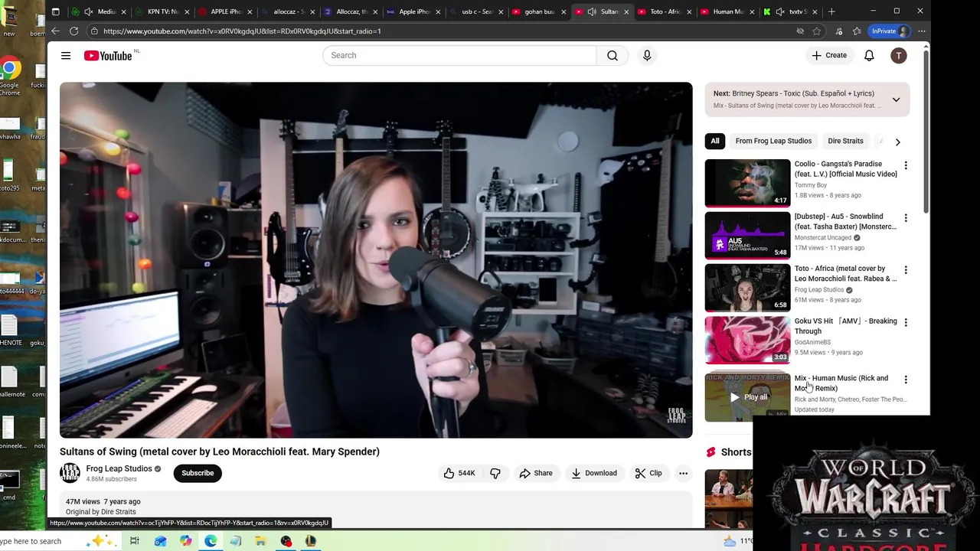Viewport: 980px width, 551px height.
Task: Click the Windows taskbar search box
Action: 38,541
